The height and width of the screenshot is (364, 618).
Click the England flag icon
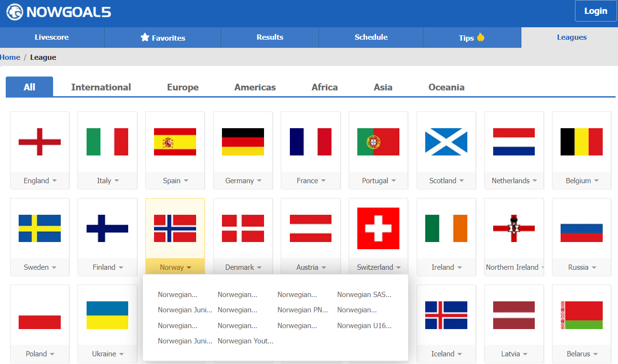point(40,142)
